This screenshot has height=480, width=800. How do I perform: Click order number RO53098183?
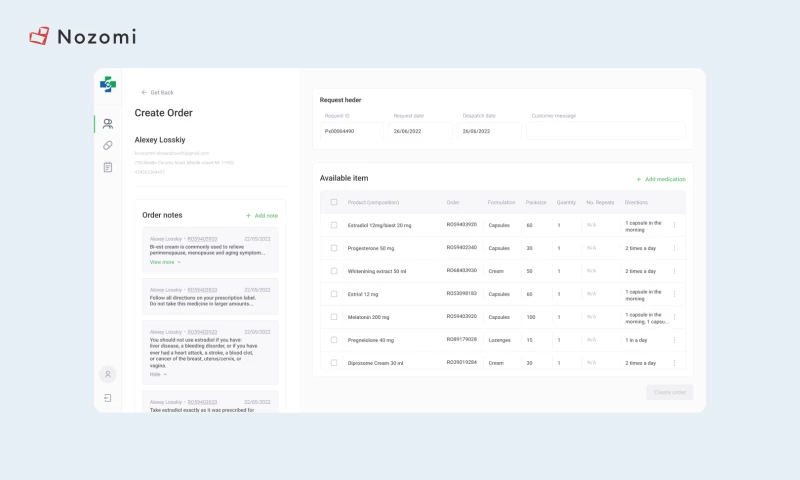[461, 293]
